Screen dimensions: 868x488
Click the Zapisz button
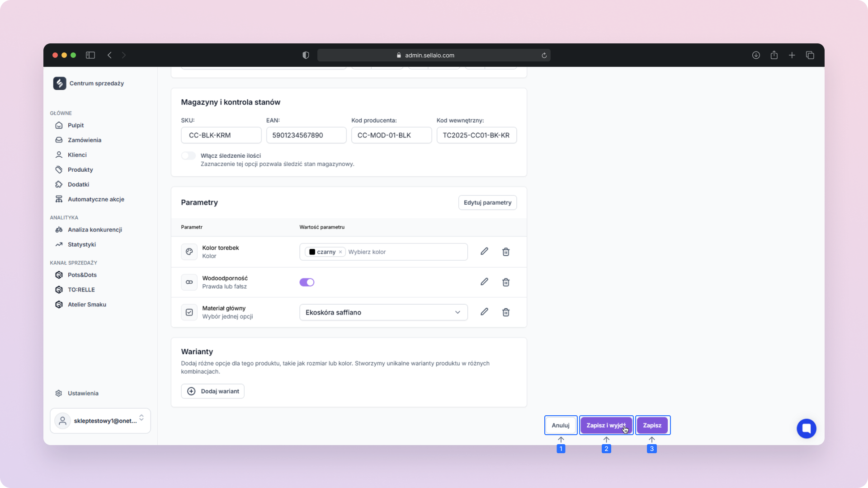click(x=652, y=425)
